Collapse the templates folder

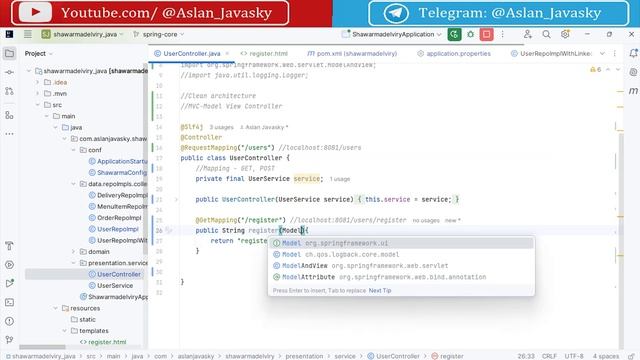pyautogui.click(x=64, y=331)
